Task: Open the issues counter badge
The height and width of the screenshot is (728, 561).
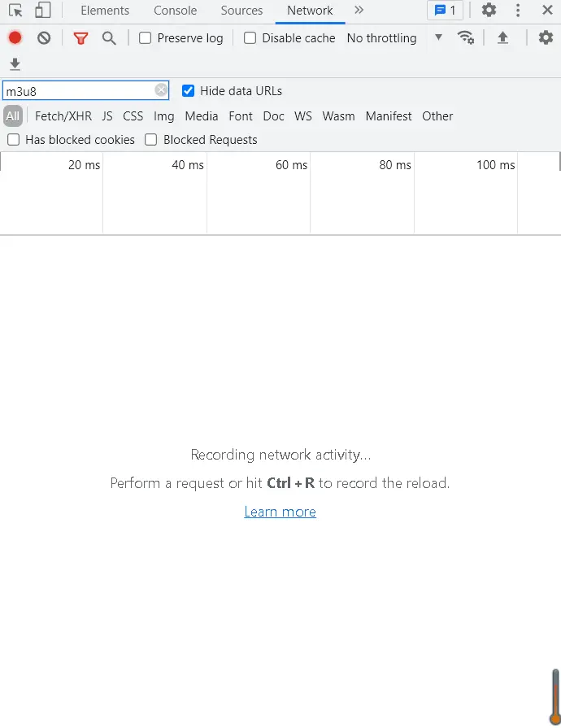Action: [445, 11]
